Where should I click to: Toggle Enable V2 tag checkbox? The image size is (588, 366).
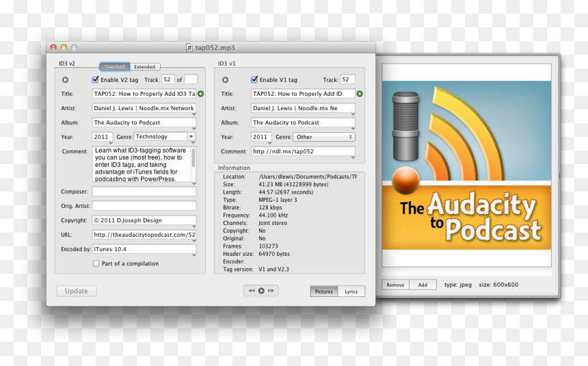(95, 79)
